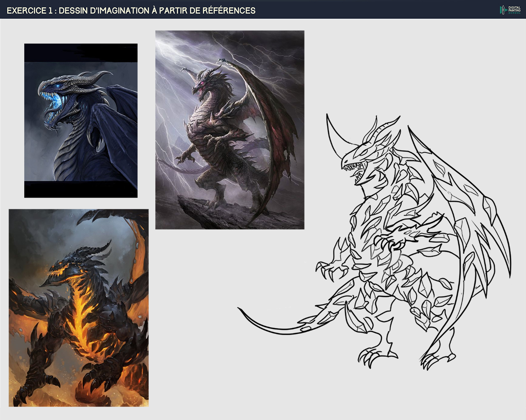Image resolution: width=526 pixels, height=420 pixels.
Task: Click the teal play triangle in the logo
Action: point(506,10)
